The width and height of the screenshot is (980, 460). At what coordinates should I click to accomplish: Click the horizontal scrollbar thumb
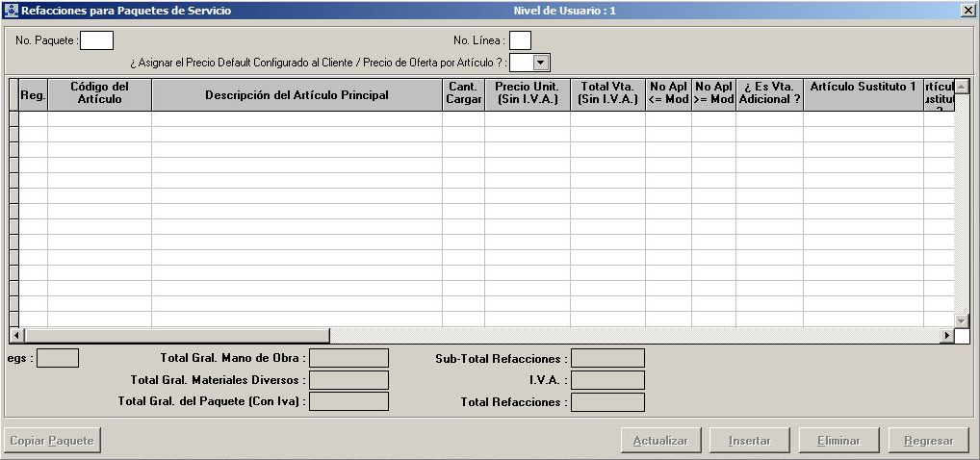[x=175, y=336]
